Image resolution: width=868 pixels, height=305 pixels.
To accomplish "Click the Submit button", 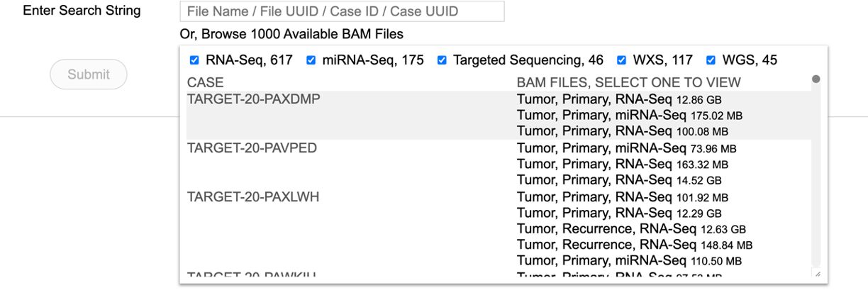I will [89, 74].
